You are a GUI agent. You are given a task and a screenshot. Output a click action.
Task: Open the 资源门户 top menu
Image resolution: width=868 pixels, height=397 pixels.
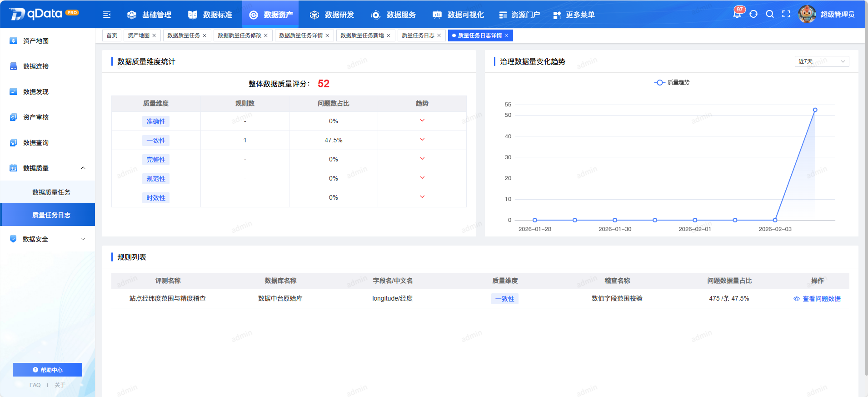tap(519, 15)
